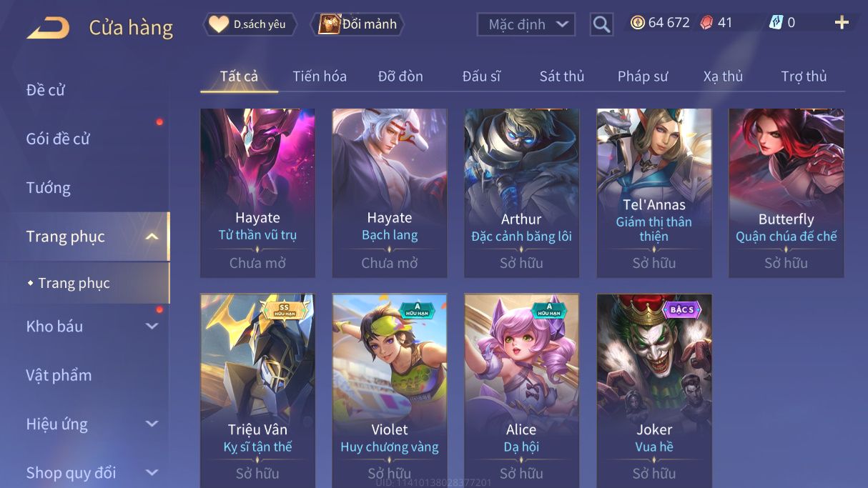Collapse the Trang phục sidebar section
Image resolution: width=868 pixels, height=488 pixels.
tap(152, 236)
